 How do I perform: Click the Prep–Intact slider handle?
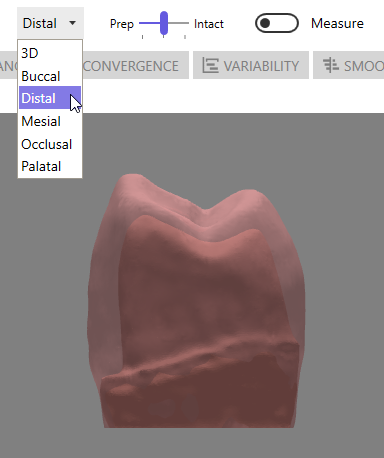click(164, 23)
